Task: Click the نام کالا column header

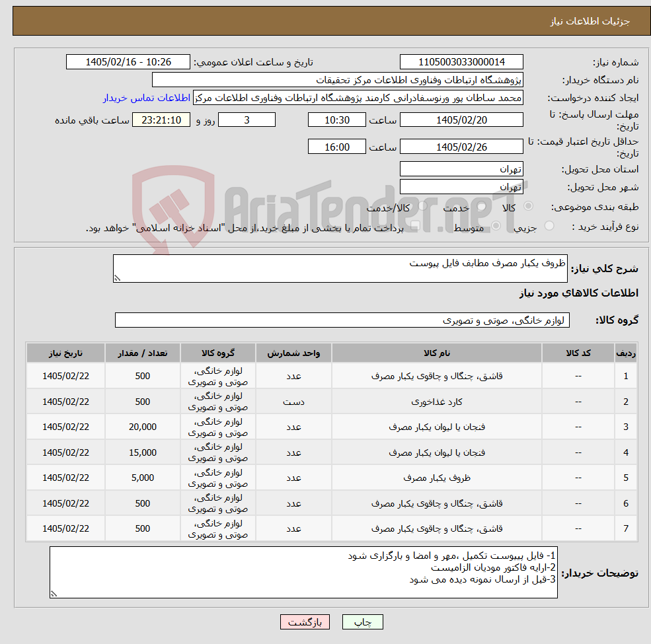Action: tap(437, 353)
